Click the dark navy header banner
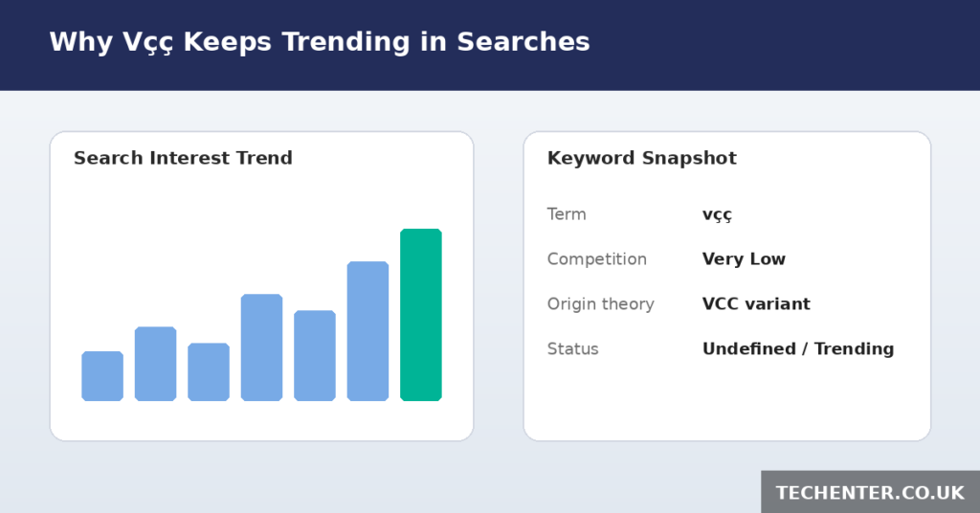This screenshot has height=513, width=980. (490, 45)
